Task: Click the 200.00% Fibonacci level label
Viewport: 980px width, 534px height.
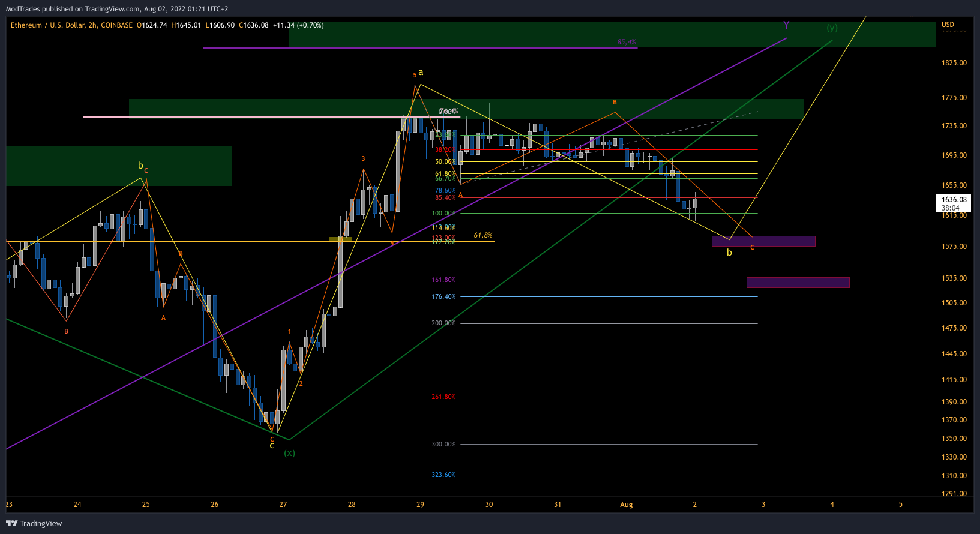Action: click(443, 323)
